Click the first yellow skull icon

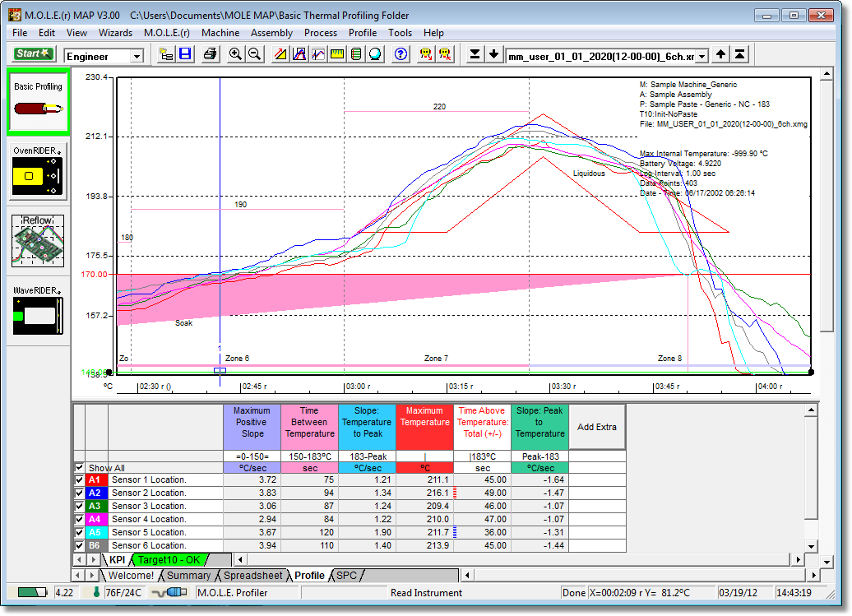[x=426, y=54]
